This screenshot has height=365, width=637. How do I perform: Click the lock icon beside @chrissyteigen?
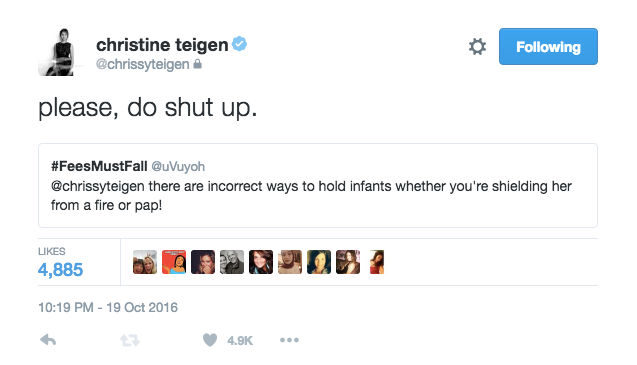(197, 64)
